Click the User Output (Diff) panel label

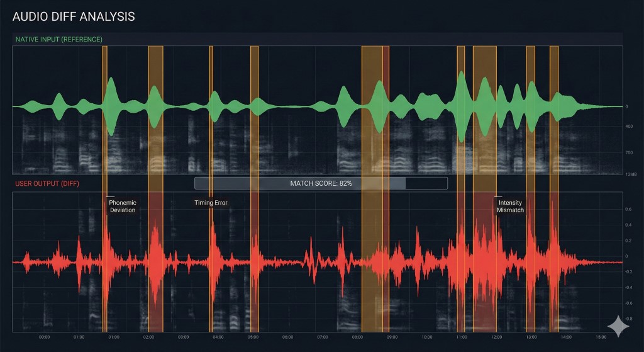pos(47,183)
